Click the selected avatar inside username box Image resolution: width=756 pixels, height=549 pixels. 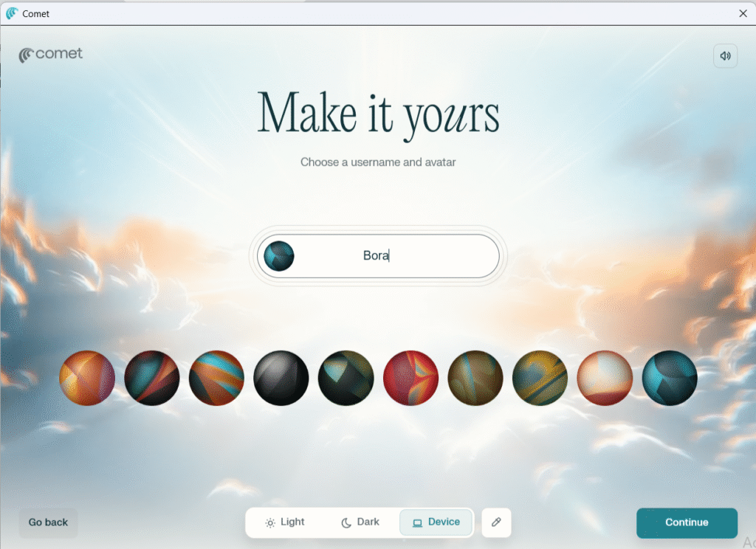[x=279, y=256]
